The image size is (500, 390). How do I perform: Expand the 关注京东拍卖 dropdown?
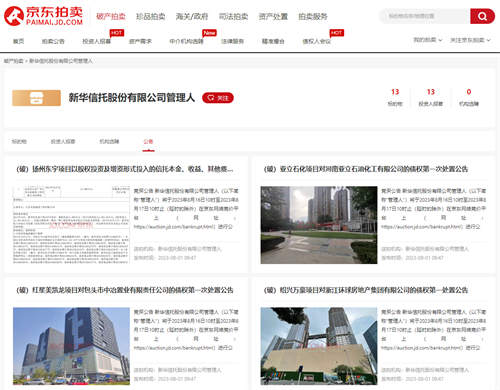470,40
